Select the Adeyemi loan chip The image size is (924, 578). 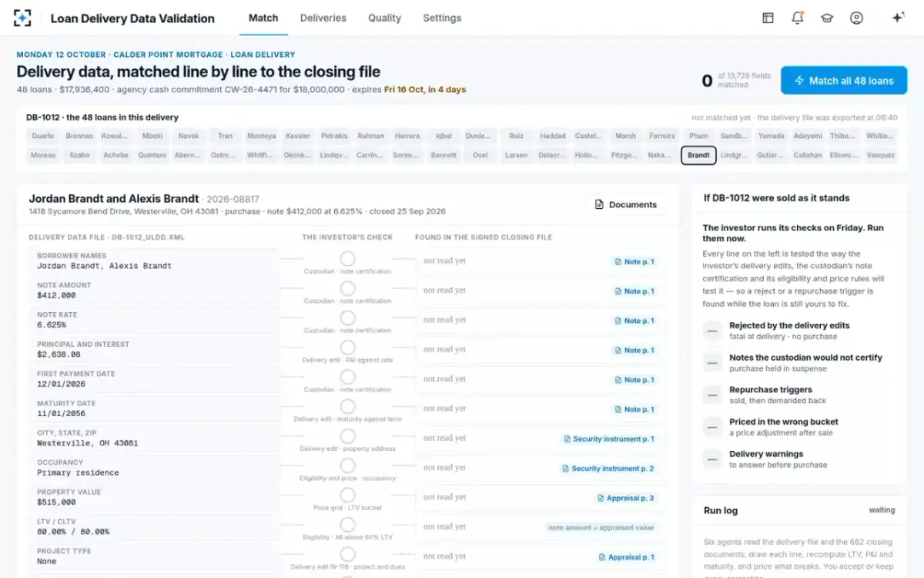coord(808,136)
